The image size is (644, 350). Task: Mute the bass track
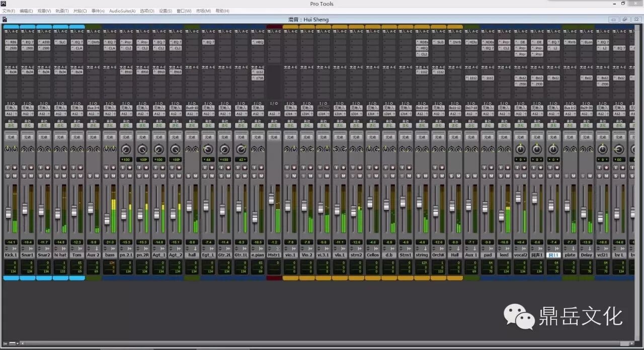113,176
